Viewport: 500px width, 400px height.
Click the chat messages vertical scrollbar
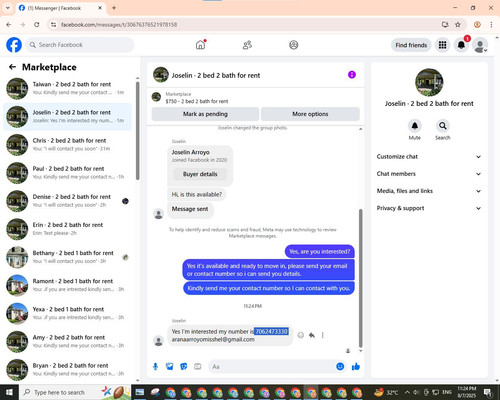pos(360,278)
